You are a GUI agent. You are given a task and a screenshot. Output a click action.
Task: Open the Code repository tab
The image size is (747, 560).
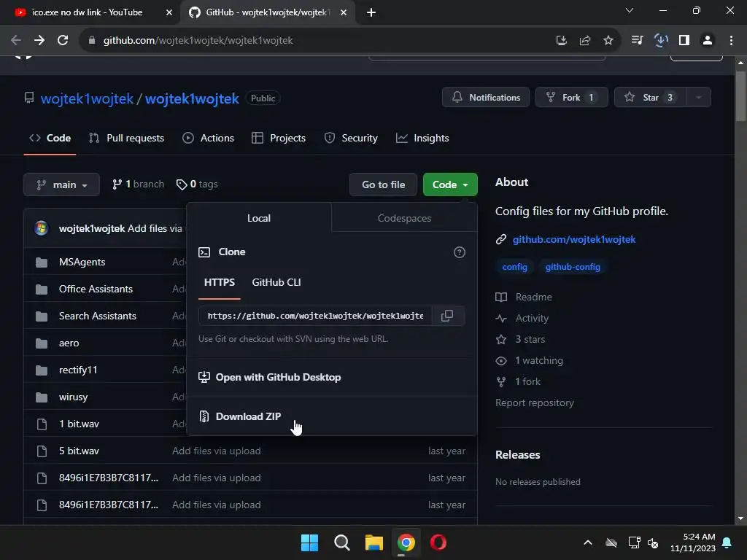pos(50,138)
